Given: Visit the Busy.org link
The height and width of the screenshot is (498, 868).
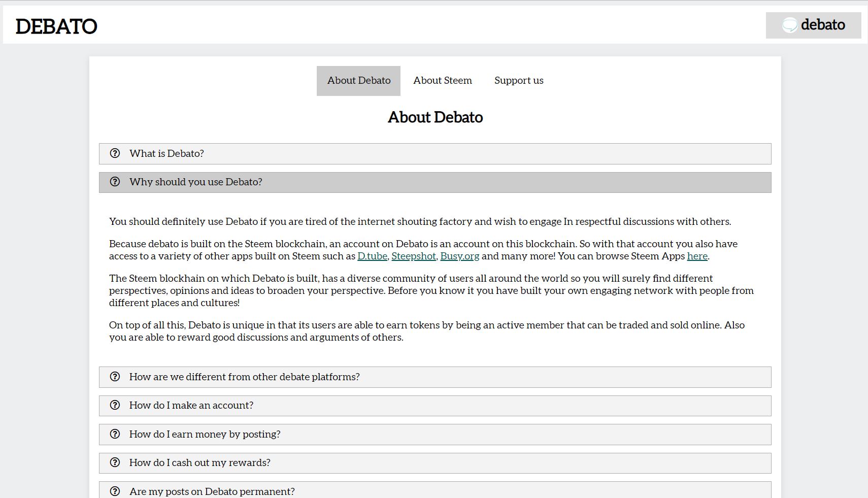Looking at the screenshot, I should [x=460, y=256].
